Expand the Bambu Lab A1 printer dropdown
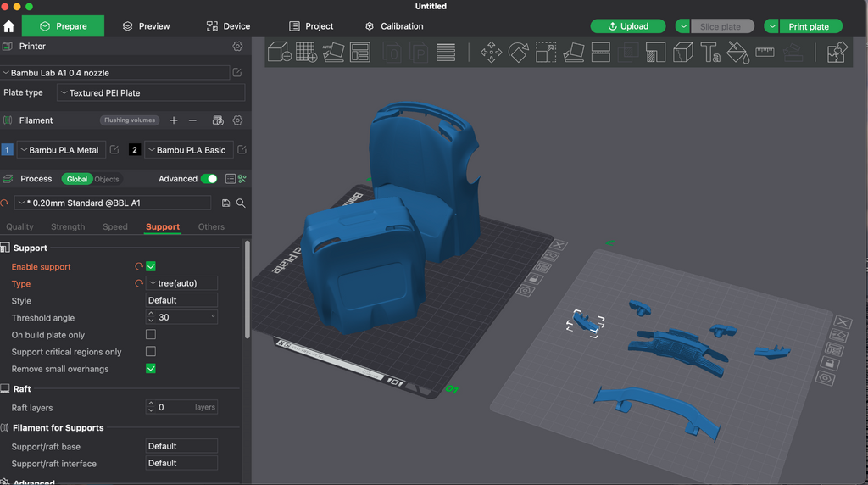 115,73
